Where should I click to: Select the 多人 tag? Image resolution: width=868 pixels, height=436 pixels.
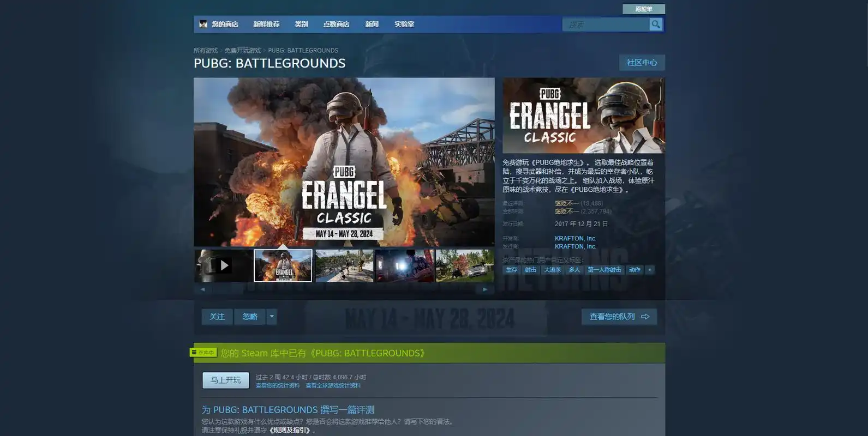pyautogui.click(x=574, y=270)
